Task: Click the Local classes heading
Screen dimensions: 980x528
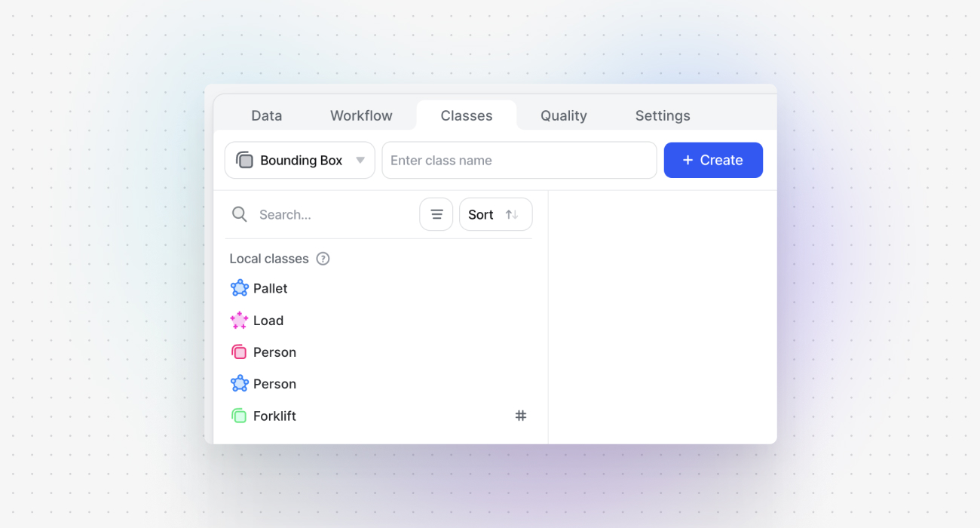Action: coord(269,259)
